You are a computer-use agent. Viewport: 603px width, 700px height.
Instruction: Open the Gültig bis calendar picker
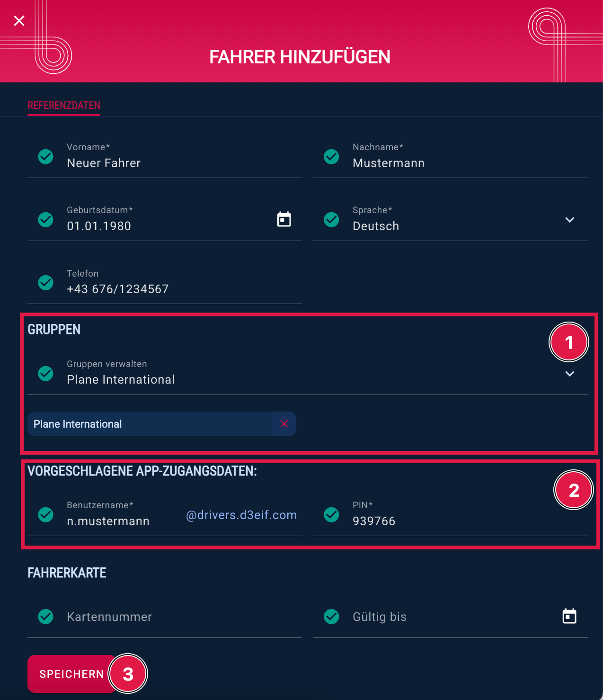(569, 616)
